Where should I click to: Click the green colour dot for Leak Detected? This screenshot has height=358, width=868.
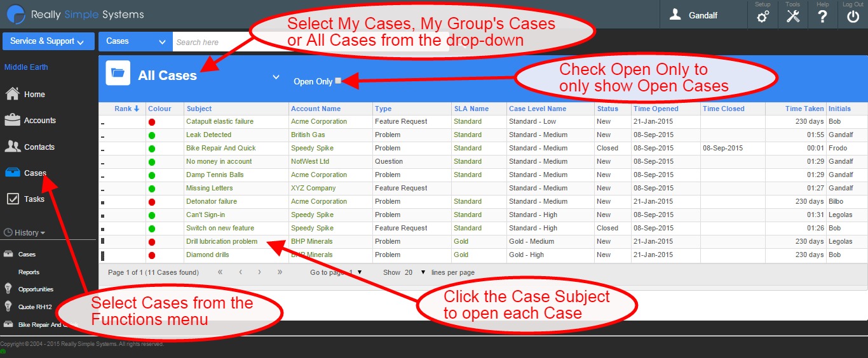[x=152, y=135]
